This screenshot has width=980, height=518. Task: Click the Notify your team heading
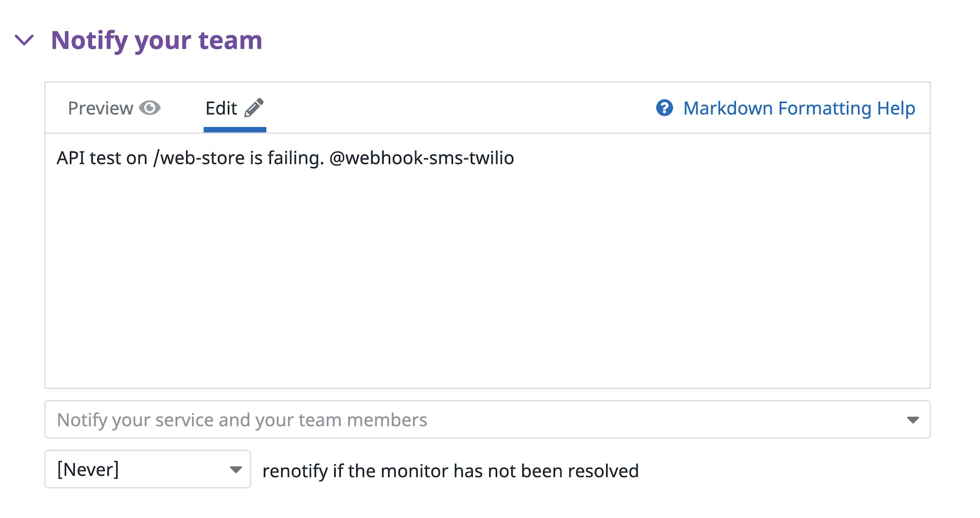tap(156, 40)
